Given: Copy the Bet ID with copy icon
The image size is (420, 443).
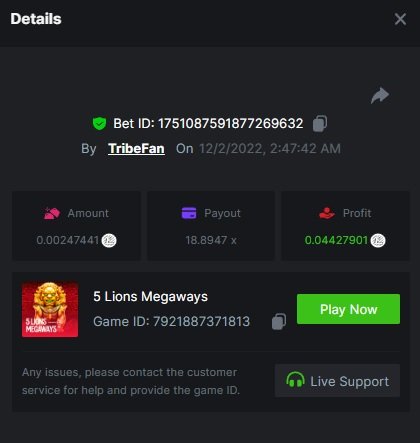Looking at the screenshot, I should tap(320, 124).
